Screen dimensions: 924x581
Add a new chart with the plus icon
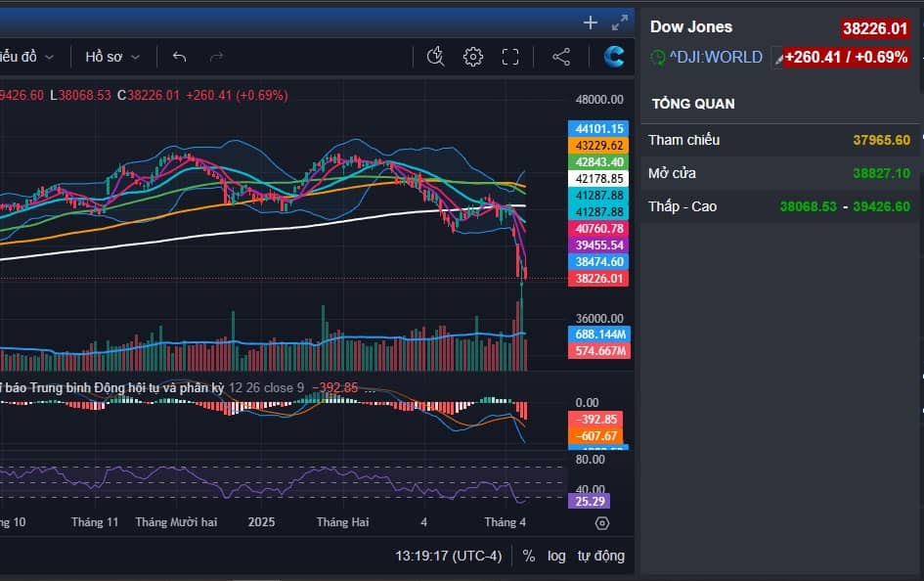coord(590,22)
